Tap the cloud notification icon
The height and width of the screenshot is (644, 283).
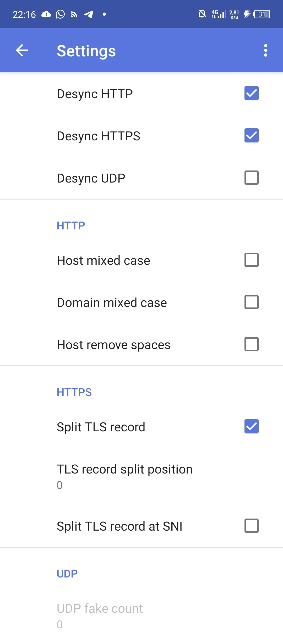click(x=46, y=14)
